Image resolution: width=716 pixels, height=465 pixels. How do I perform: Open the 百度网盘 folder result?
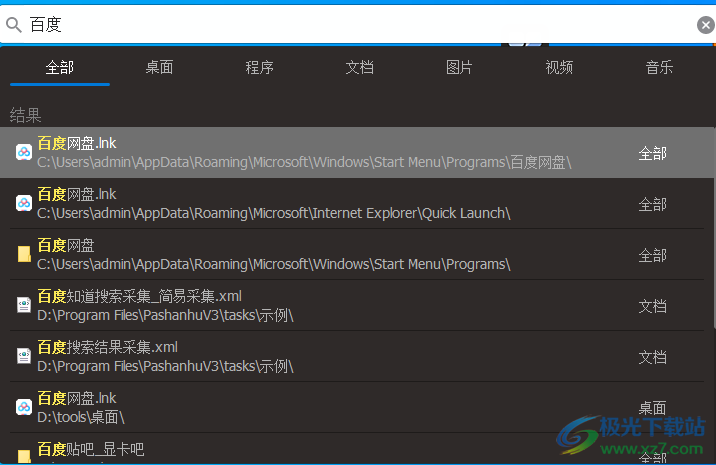357,254
